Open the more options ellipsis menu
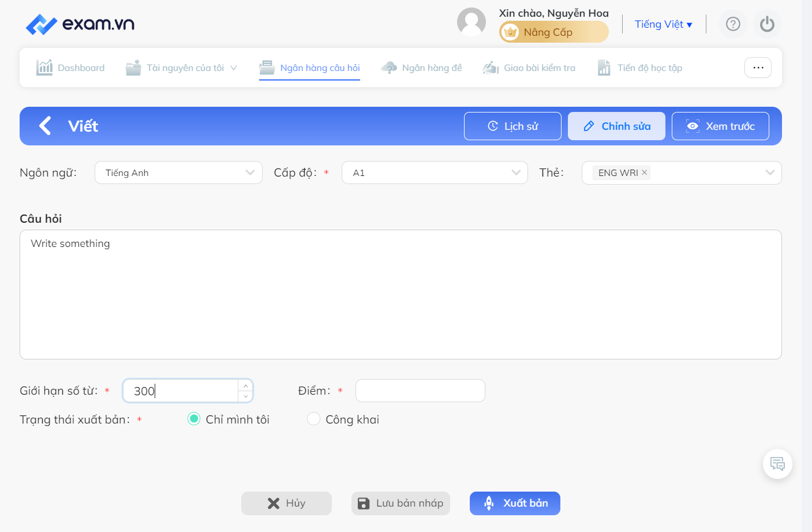This screenshot has width=812, height=532. pos(758,68)
